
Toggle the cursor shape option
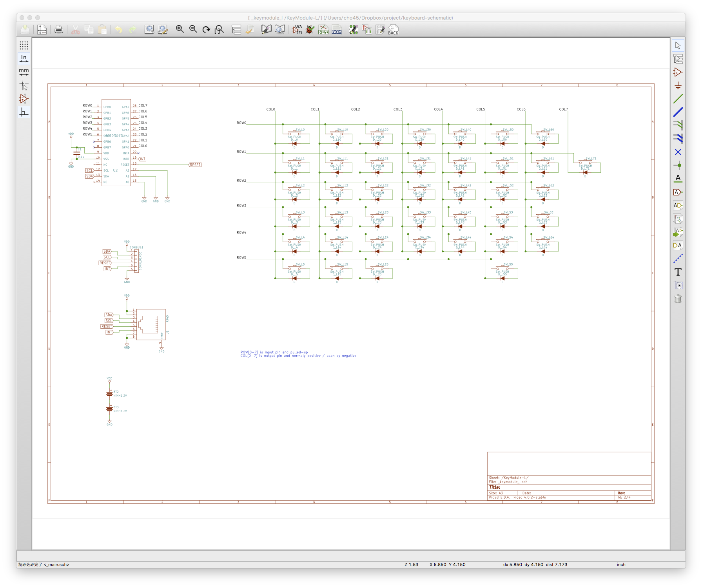coord(24,85)
